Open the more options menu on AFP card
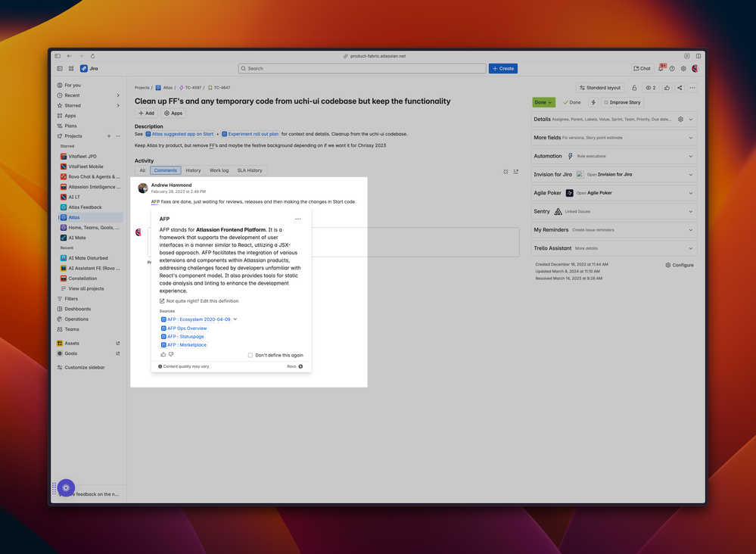 [x=298, y=219]
